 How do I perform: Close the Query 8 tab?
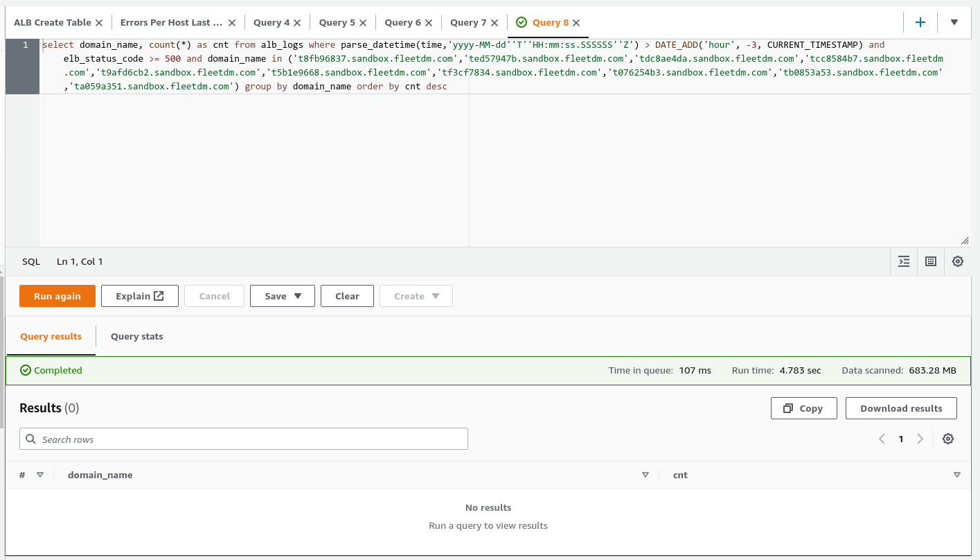577,23
